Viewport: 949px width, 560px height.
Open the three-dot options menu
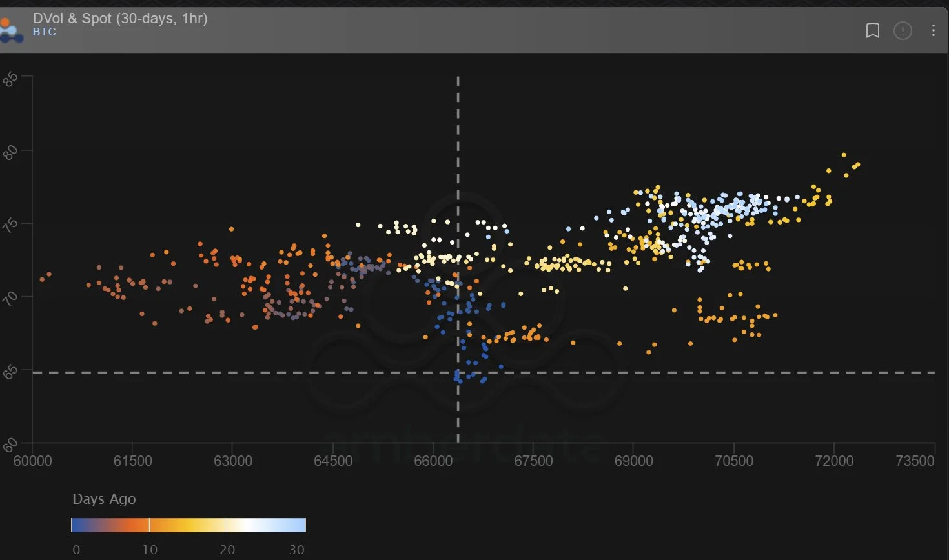[933, 30]
